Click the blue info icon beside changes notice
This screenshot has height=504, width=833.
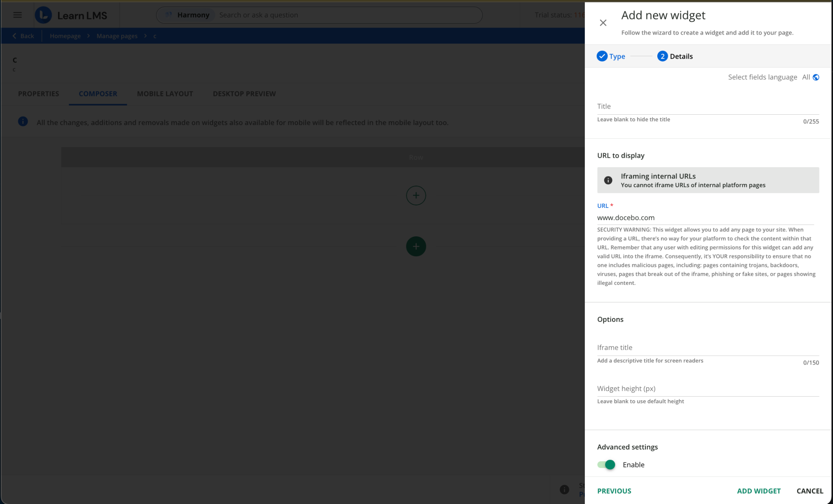click(23, 122)
